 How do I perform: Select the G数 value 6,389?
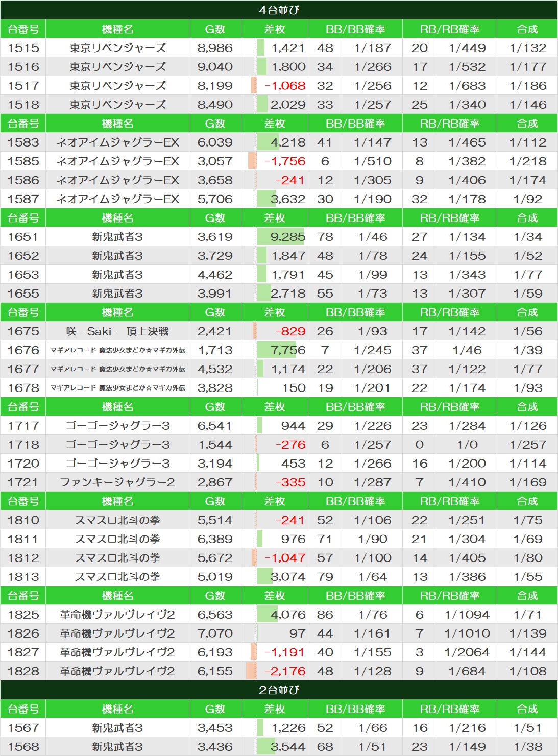pos(215,539)
